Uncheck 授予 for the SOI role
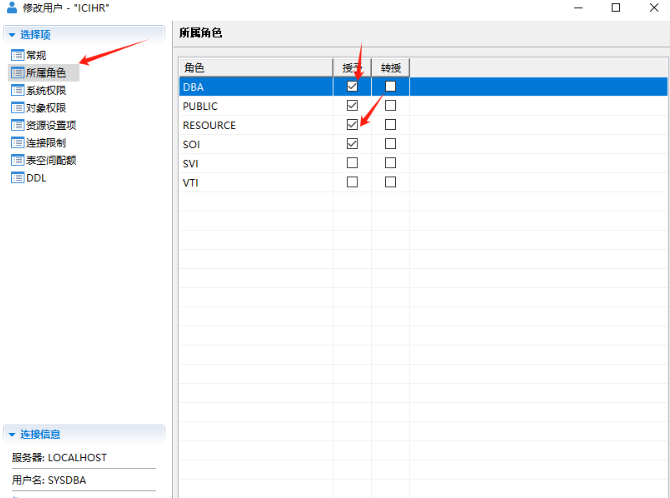 (352, 144)
